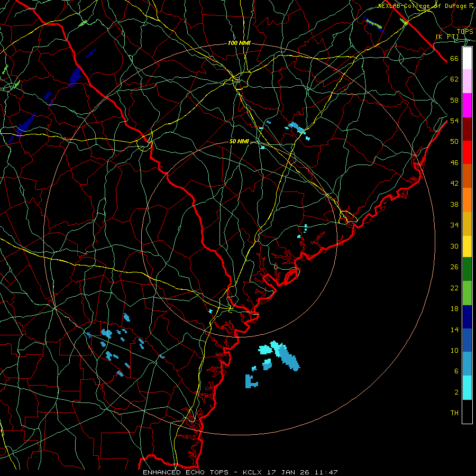Click the cyan legend swatch

[467, 388]
